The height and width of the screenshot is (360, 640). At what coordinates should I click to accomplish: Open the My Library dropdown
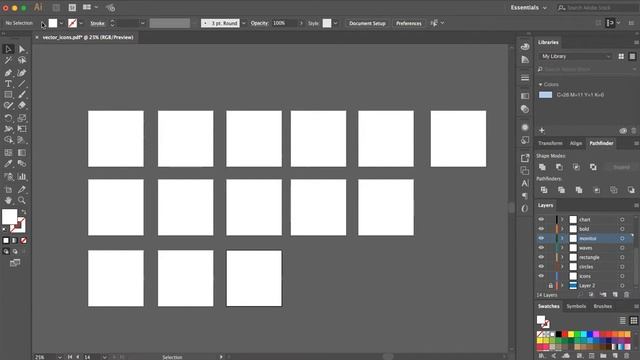(575, 56)
